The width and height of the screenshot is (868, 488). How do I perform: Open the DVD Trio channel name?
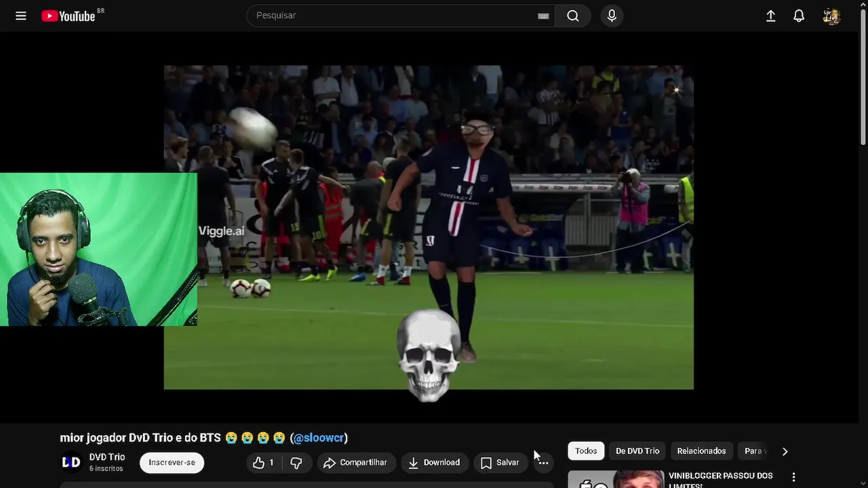107,457
